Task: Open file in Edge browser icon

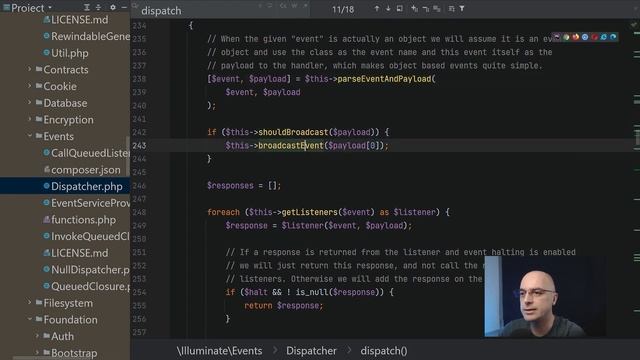Action: [x=613, y=37]
